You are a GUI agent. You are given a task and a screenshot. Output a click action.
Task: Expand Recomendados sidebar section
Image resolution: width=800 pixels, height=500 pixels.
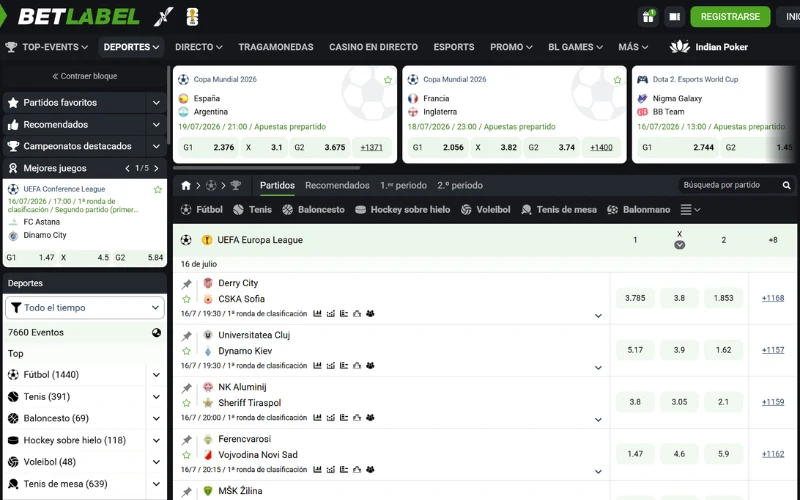[x=156, y=124]
